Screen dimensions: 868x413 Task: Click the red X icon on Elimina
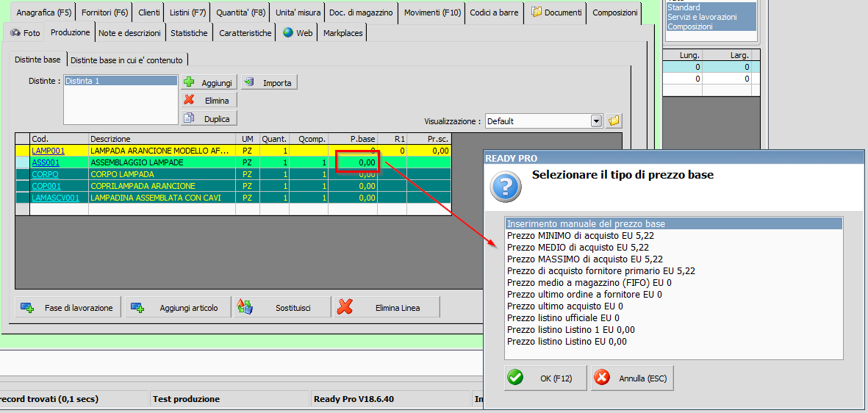190,100
